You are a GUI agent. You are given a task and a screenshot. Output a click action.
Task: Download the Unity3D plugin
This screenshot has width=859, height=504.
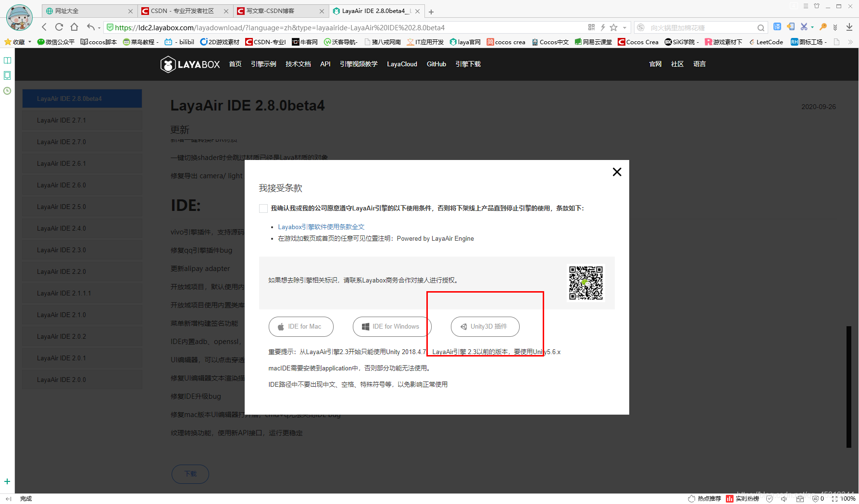pyautogui.click(x=485, y=327)
